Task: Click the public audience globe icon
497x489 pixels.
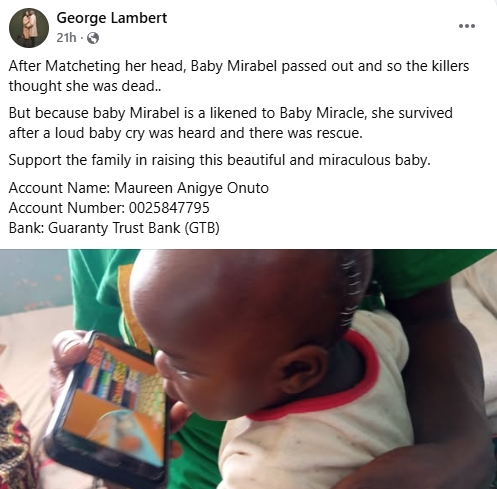Action: (x=93, y=39)
